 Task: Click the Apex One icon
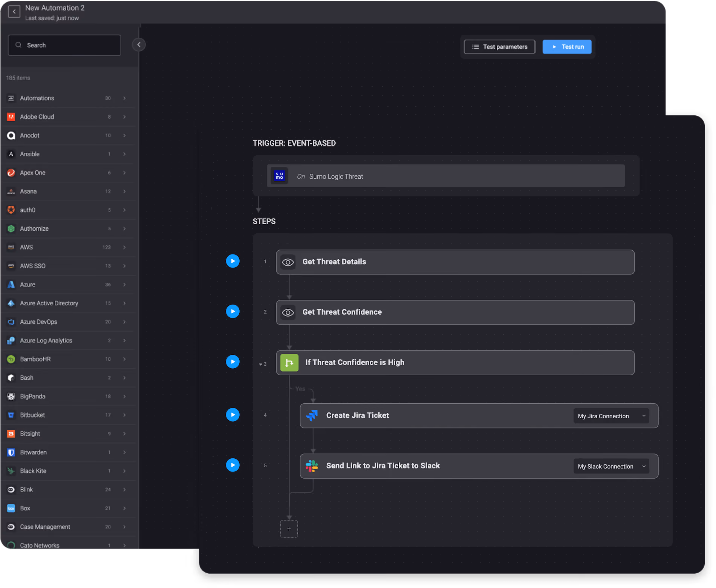(11, 173)
